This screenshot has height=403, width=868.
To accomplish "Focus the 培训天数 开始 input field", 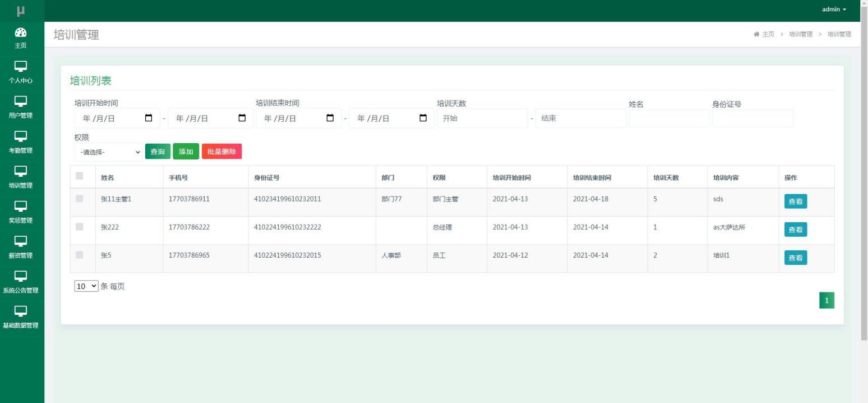I will 482,118.
